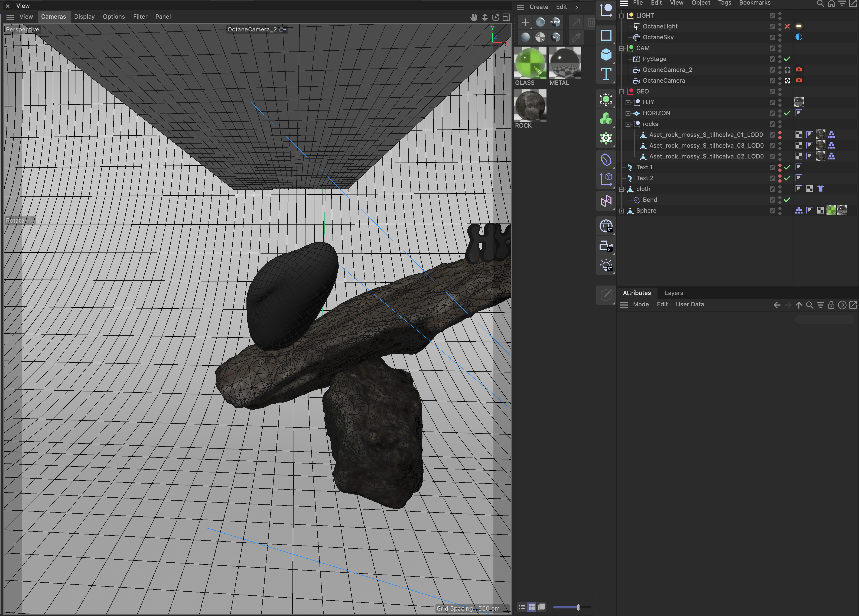
Task: Click the Text spline tool icon
Action: pos(606,74)
